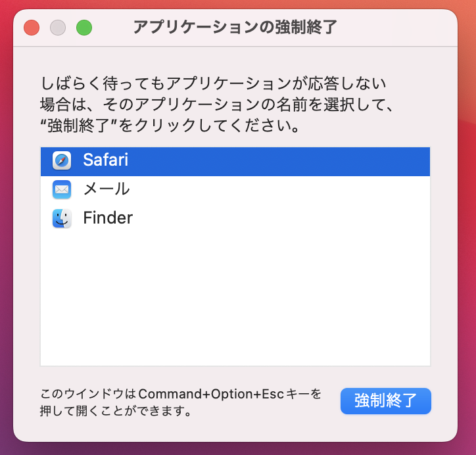Click the desktop wallpaper outside the dialog

[x=465, y=263]
